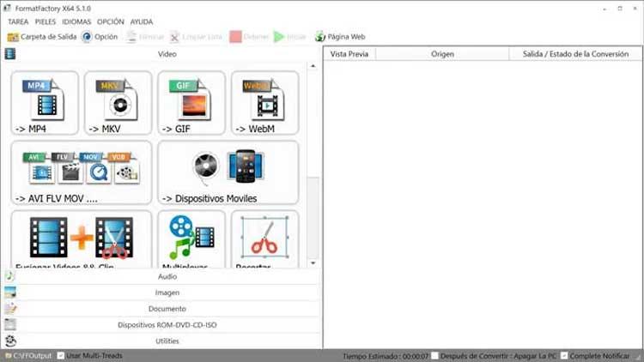Click the Video panel icon at top left
The height and width of the screenshot is (362, 644).
pos(10,54)
